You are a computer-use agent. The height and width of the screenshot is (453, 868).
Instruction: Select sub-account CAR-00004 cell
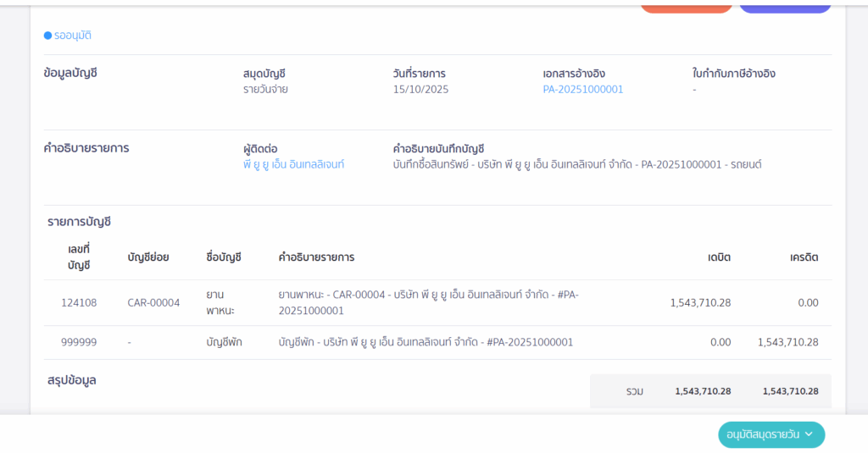[x=153, y=302]
